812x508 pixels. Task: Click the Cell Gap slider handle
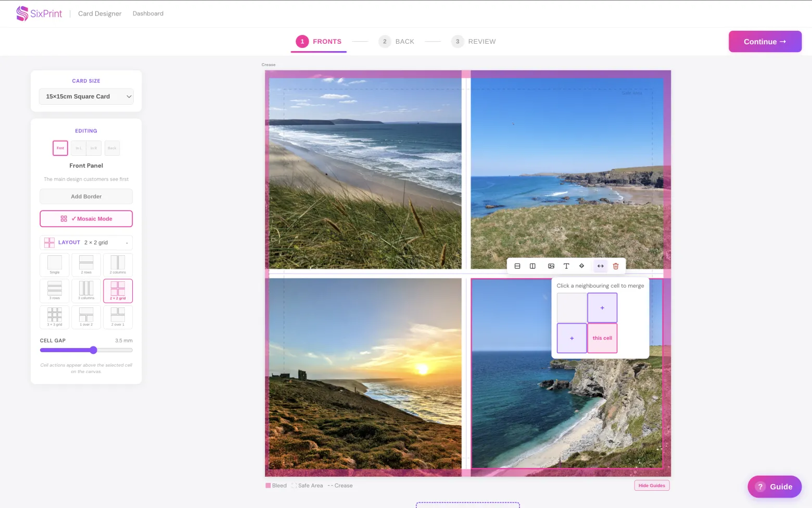(x=93, y=350)
